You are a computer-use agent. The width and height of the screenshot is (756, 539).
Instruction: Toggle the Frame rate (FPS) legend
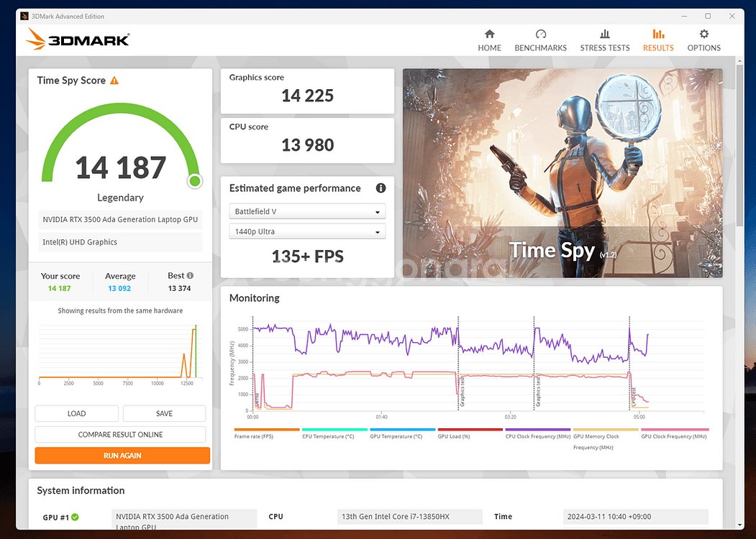coord(267,433)
